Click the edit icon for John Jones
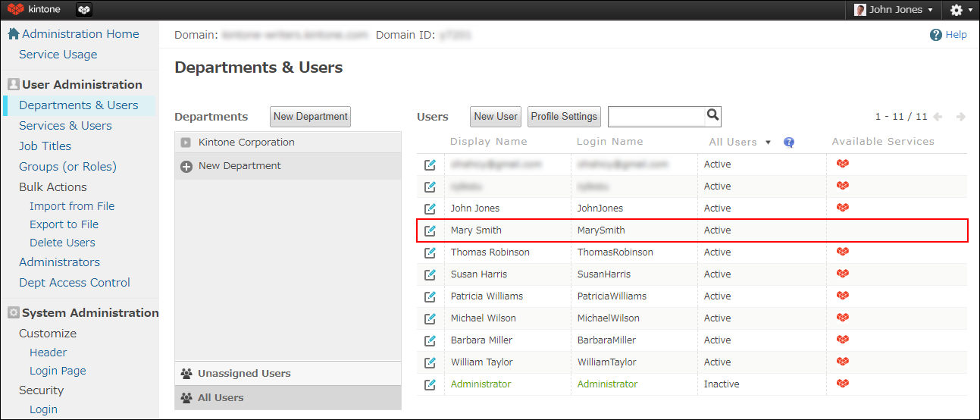Viewport: 980px width, 420px height. click(x=430, y=208)
